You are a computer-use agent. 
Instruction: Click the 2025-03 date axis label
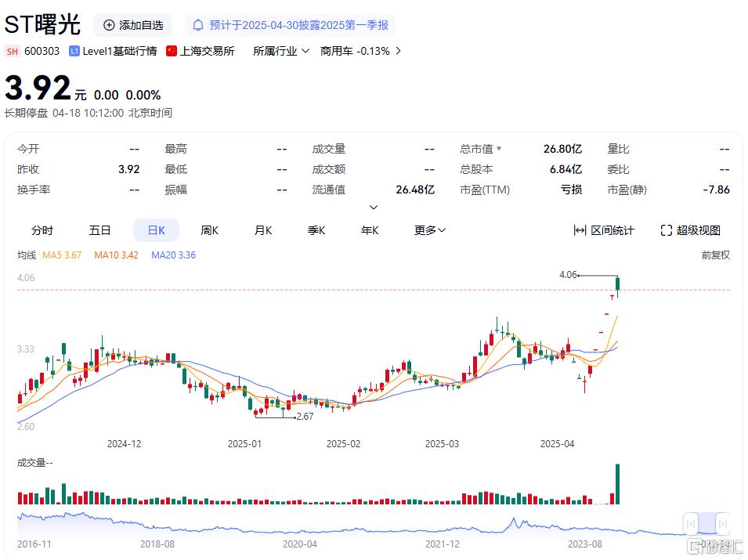pos(442,443)
